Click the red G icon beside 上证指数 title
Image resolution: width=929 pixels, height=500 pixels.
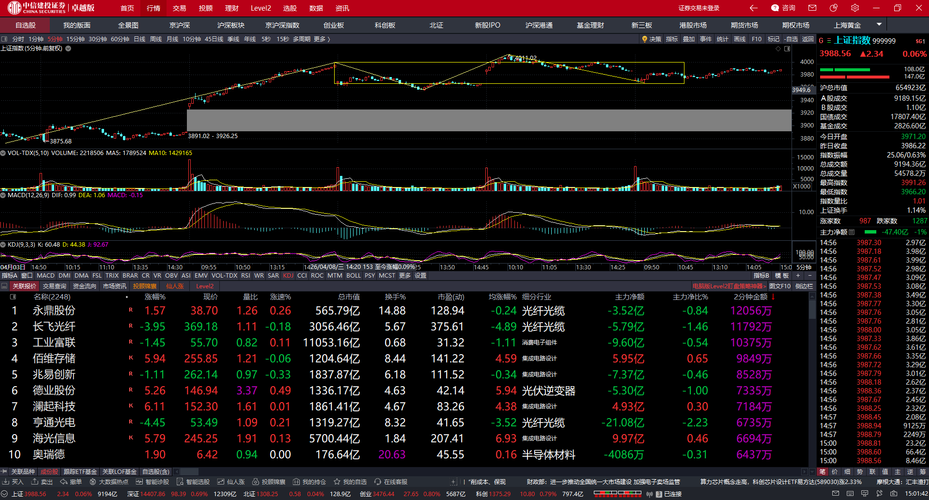click(x=821, y=40)
